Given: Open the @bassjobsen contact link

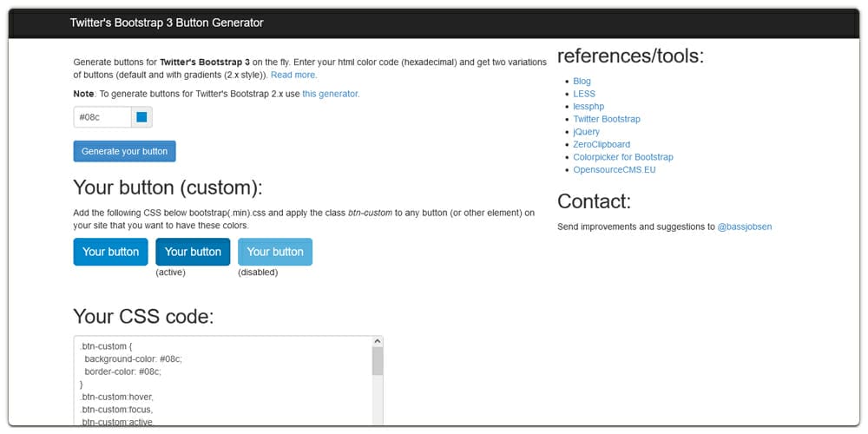Looking at the screenshot, I should click(745, 227).
